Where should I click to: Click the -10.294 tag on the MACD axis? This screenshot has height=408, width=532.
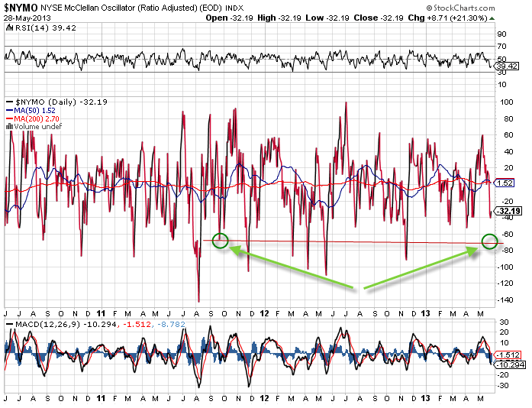pos(508,365)
